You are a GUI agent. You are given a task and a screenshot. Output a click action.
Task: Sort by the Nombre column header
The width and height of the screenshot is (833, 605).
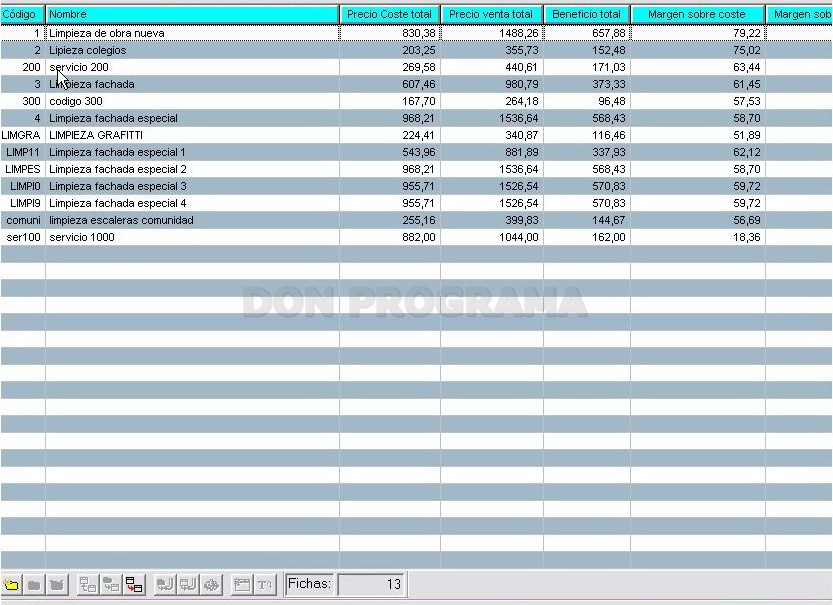pos(192,14)
